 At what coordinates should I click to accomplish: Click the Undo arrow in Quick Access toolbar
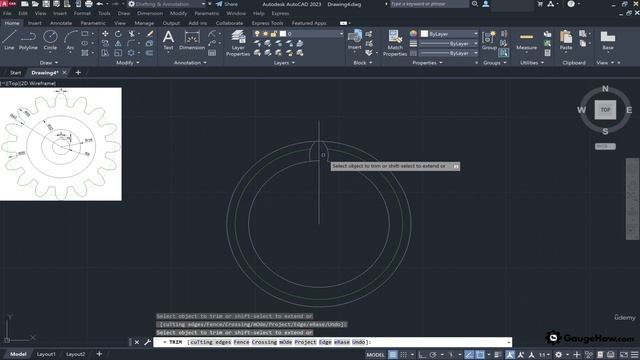point(100,4)
